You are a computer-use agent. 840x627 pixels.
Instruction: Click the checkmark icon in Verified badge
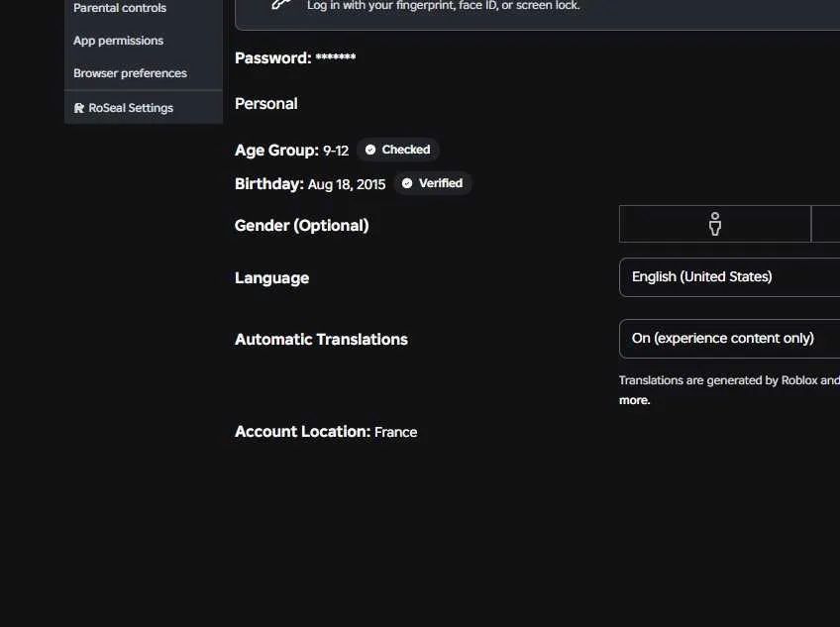click(x=407, y=183)
